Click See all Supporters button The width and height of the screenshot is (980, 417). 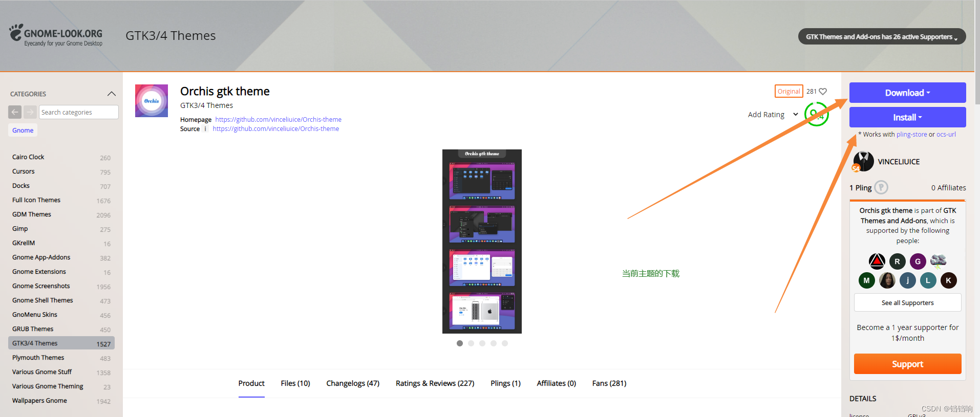907,302
